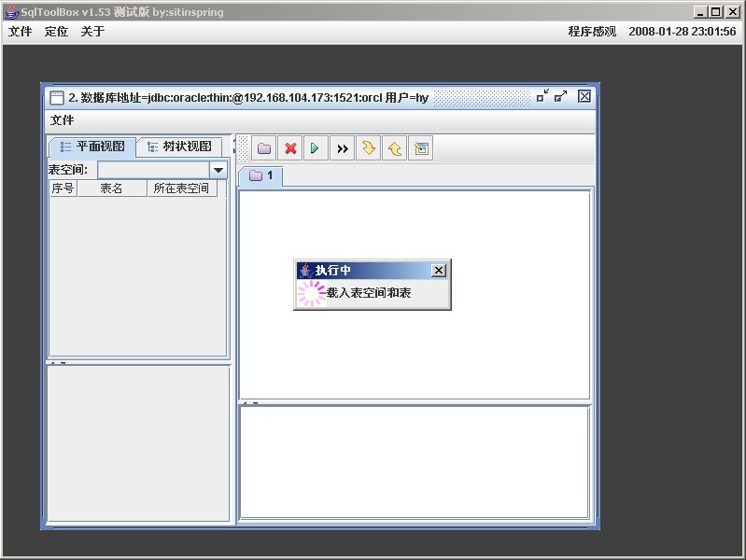
Task: Open the 关于 menu
Action: pos(92,32)
